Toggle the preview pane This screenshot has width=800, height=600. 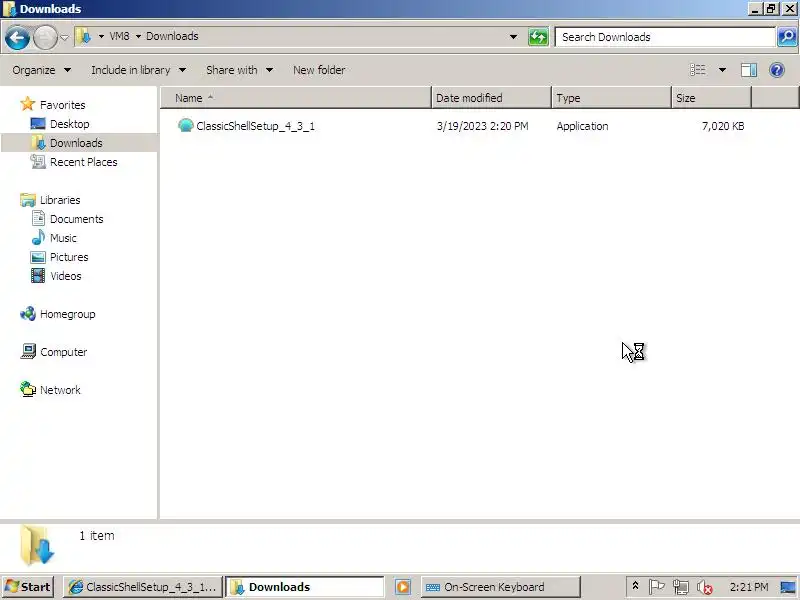[748, 70]
